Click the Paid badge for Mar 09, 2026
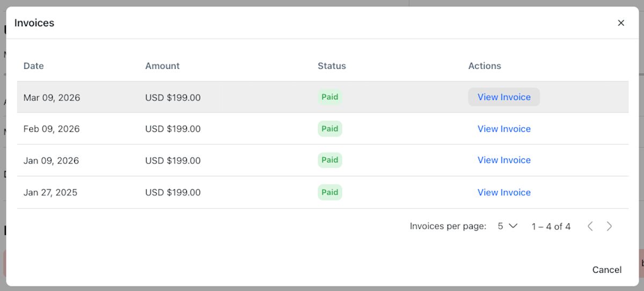Viewport: 644px width, 291px height. click(330, 97)
